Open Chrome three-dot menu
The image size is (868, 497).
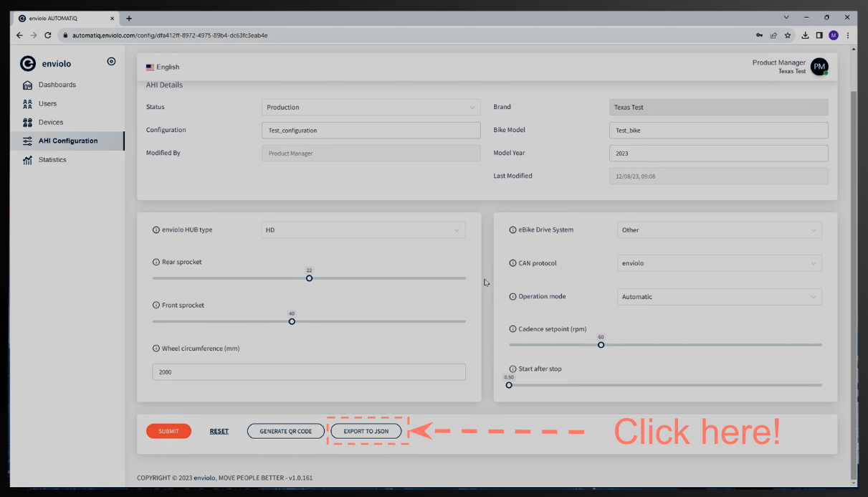pos(848,35)
